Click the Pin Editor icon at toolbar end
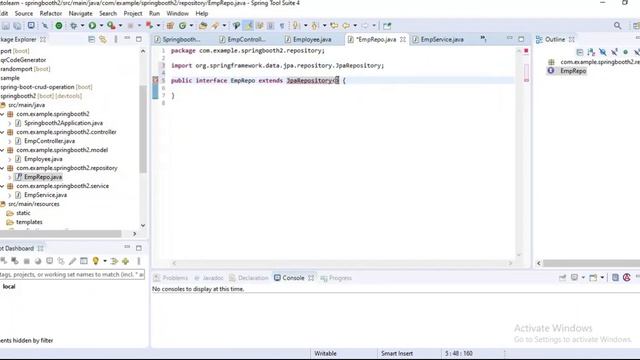640x360 pixels. [387, 26]
